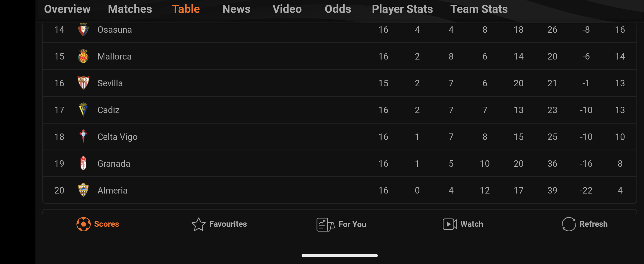This screenshot has width=644, height=264.
Task: Open the Team Stats tab
Action: tap(479, 9)
